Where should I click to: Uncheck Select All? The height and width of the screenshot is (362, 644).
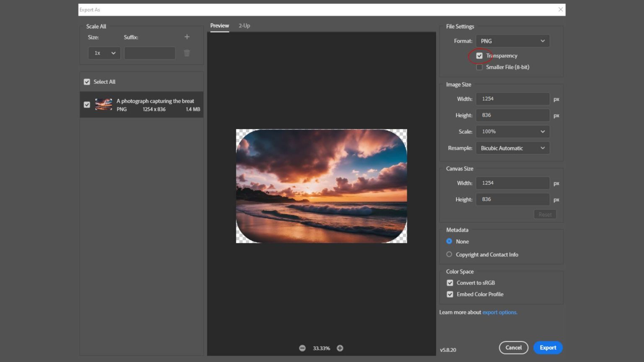[87, 82]
